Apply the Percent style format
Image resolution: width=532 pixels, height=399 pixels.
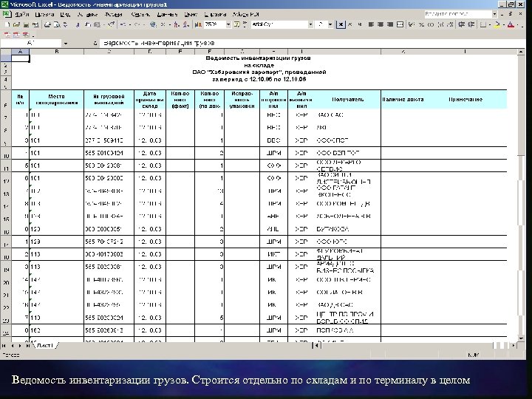[x=421, y=24]
